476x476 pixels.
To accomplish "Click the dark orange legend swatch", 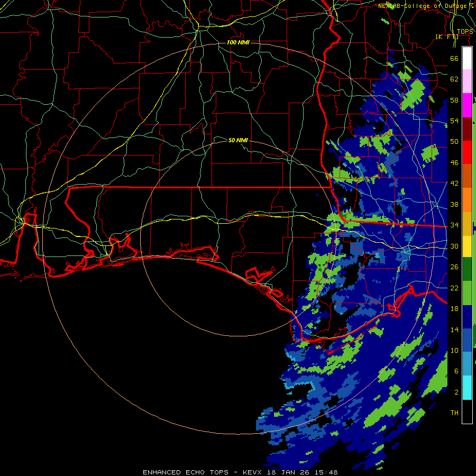I will click(x=467, y=176).
